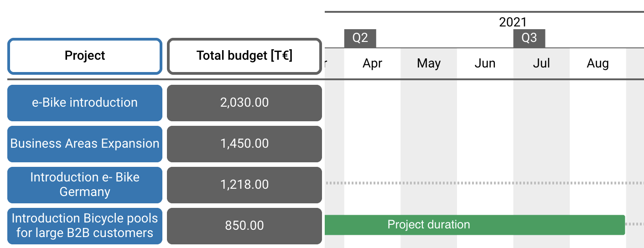
Task: Click the green Project duration bar
Action: pos(474,225)
